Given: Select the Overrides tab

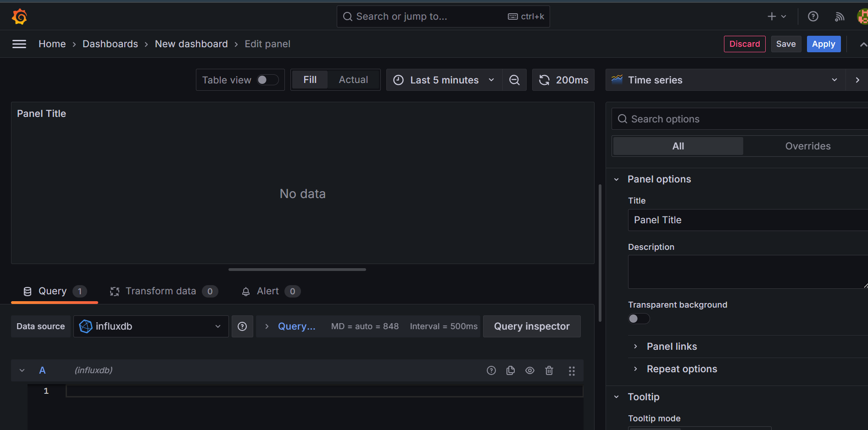Looking at the screenshot, I should (x=808, y=146).
